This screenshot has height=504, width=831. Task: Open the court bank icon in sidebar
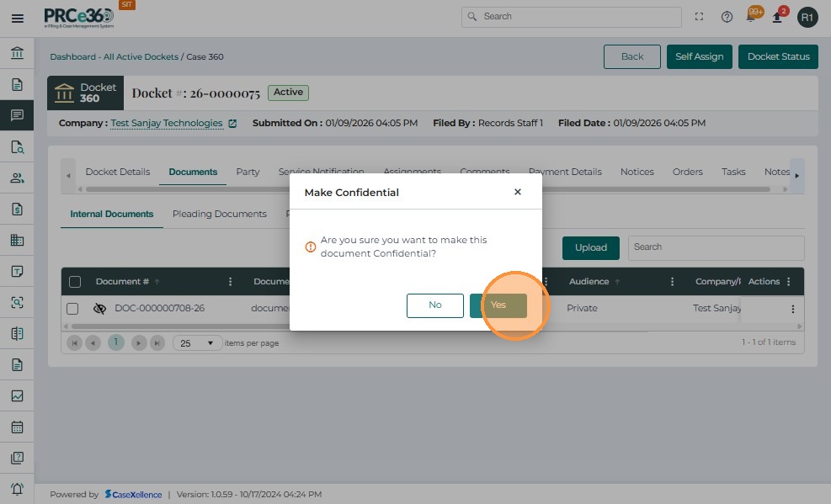coord(17,53)
